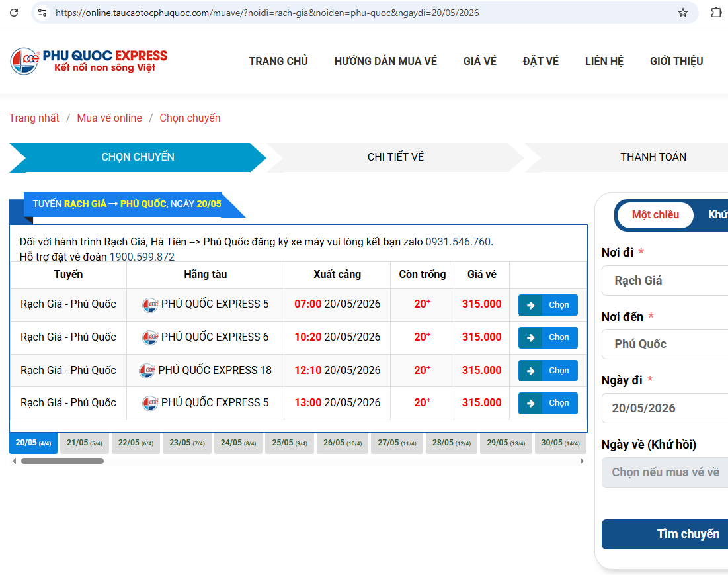Viewport: 728px width, 575px height.
Task: Select the 29/05 date tab
Action: [506, 443]
